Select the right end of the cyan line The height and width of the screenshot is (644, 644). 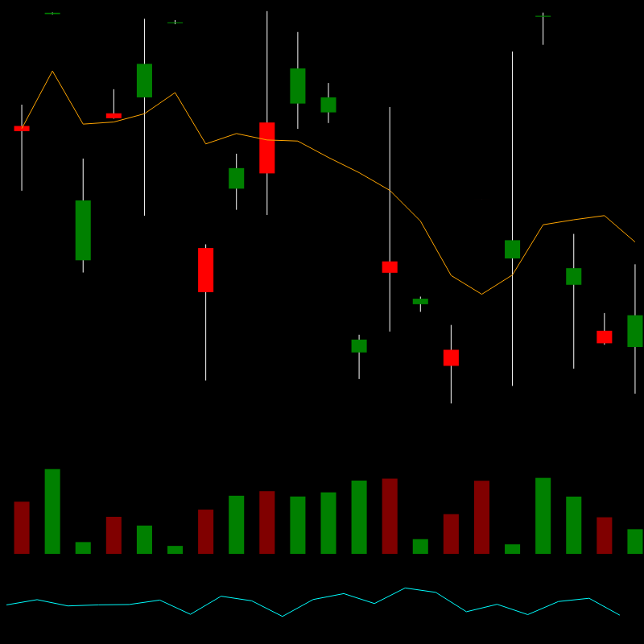[620, 615]
